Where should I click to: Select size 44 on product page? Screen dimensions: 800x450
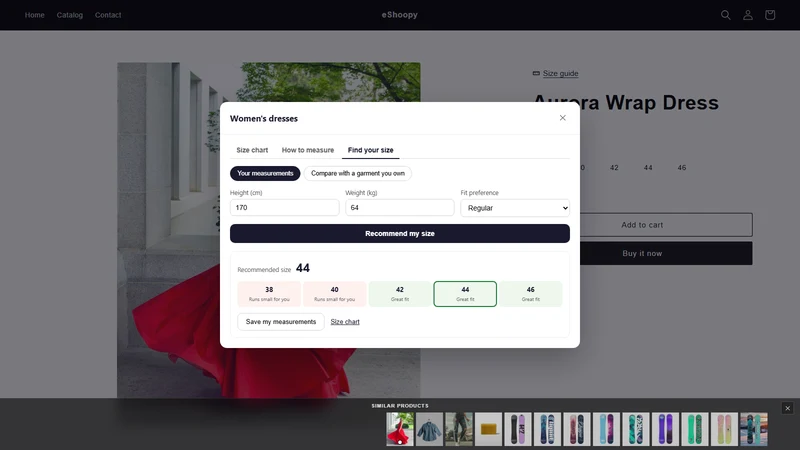647,167
